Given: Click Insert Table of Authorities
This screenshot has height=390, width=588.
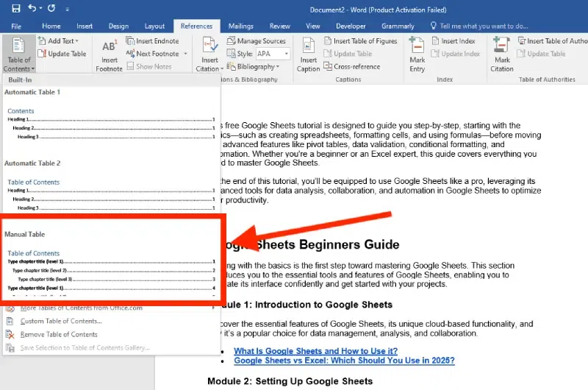Looking at the screenshot, I should tap(553, 41).
